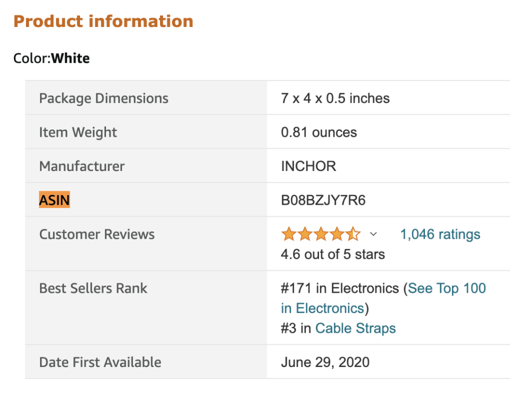Click the Package Dimensions label
The image size is (532, 393).
[x=103, y=98]
